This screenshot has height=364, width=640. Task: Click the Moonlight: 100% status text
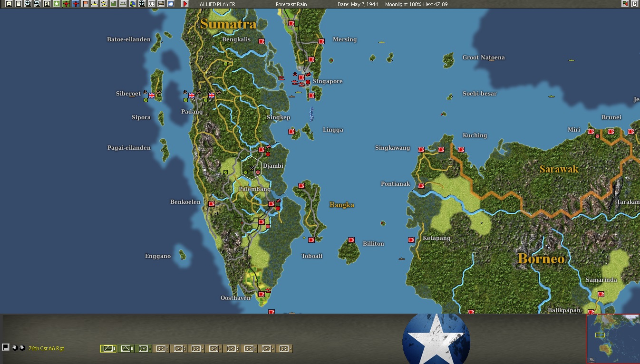point(403,4)
